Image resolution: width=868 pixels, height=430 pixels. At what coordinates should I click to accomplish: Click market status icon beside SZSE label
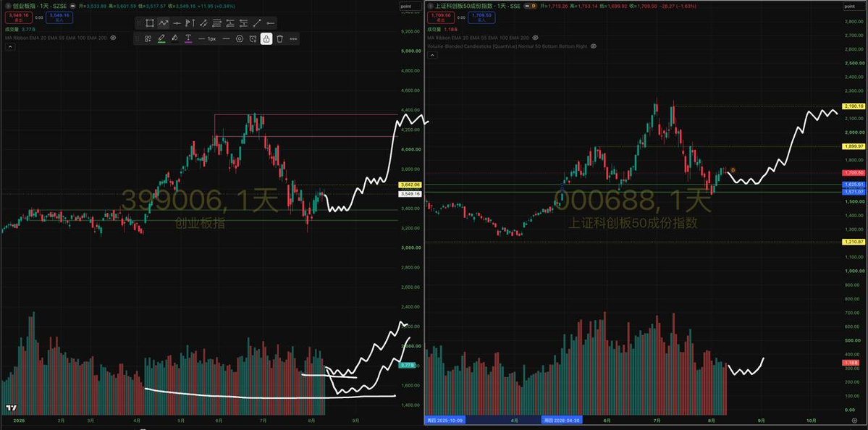[x=73, y=6]
